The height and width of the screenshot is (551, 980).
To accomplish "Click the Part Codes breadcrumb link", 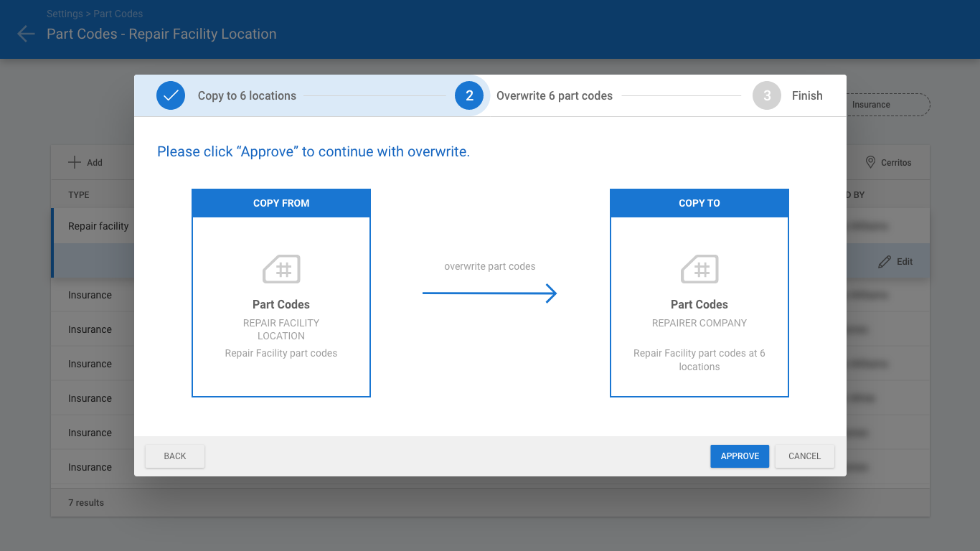I will [x=118, y=14].
